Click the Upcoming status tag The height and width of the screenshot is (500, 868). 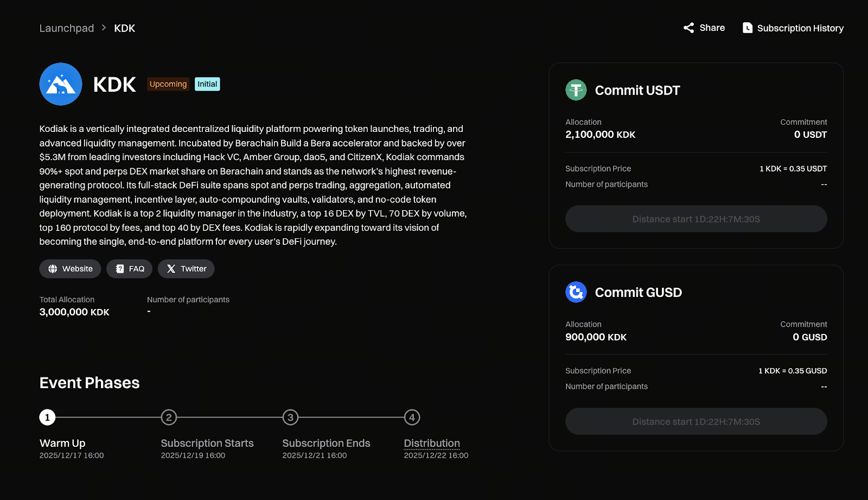pos(168,84)
